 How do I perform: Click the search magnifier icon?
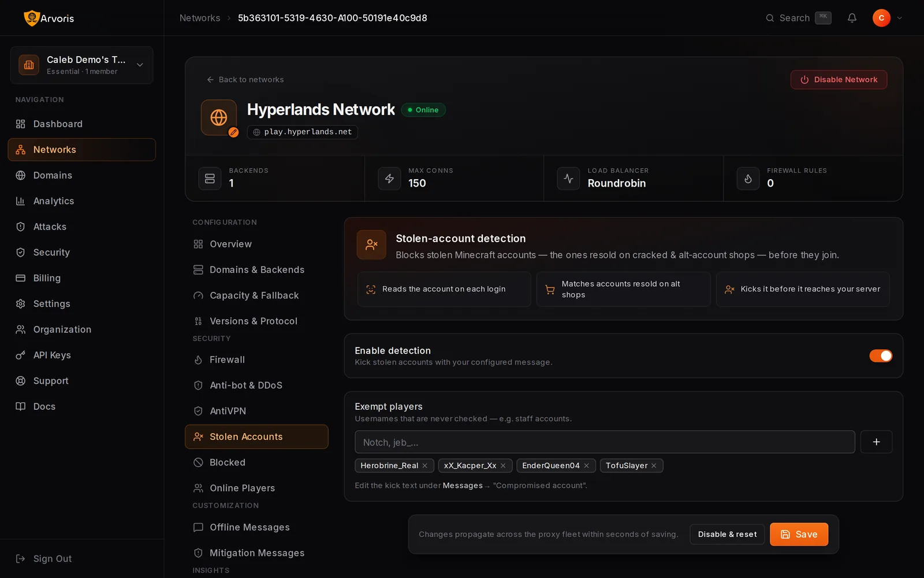pyautogui.click(x=770, y=18)
